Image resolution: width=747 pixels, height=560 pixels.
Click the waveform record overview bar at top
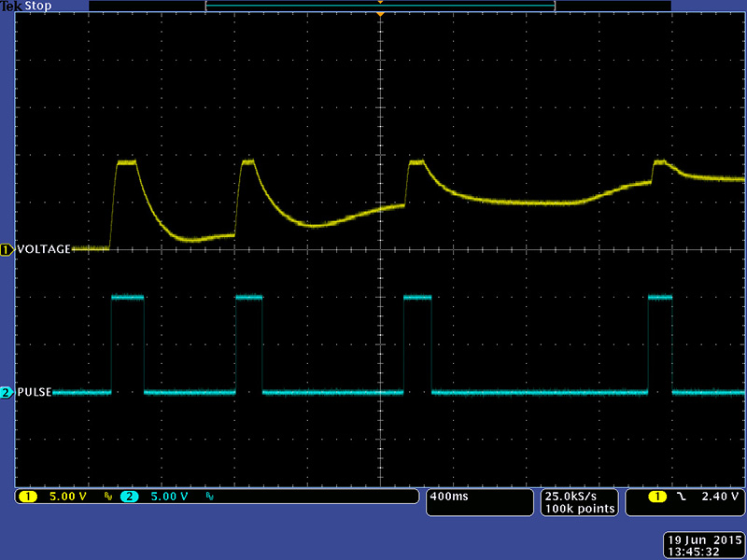[x=380, y=6]
